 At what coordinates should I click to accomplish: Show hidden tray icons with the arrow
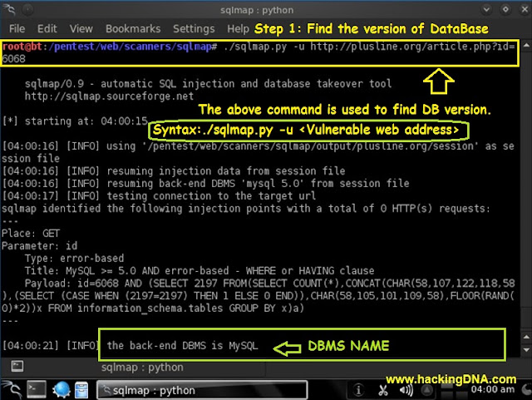point(426,391)
